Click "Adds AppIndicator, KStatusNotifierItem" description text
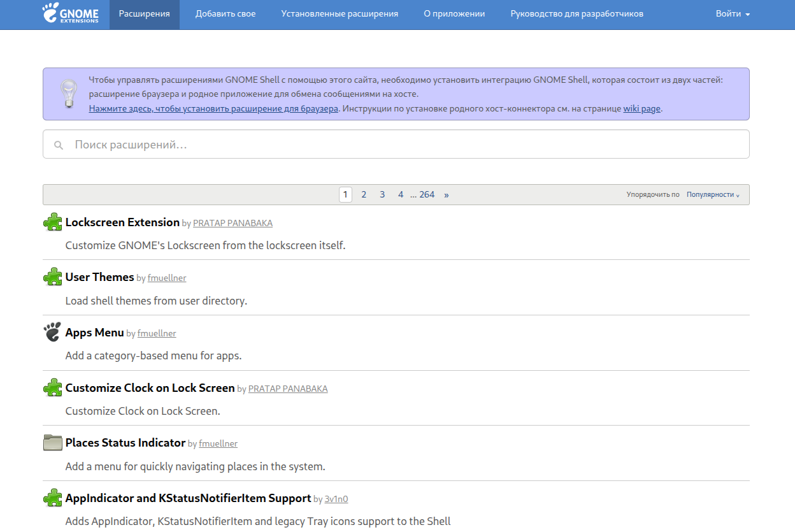The height and width of the screenshot is (532, 795). [258, 521]
